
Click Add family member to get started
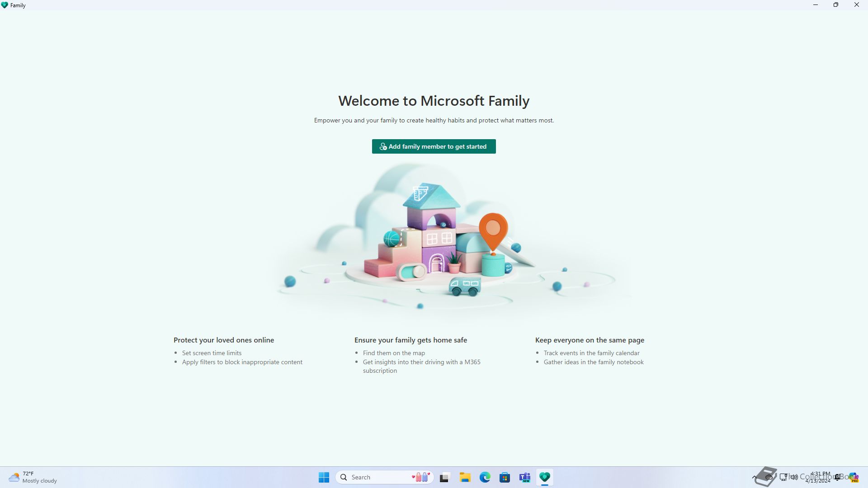coord(434,146)
